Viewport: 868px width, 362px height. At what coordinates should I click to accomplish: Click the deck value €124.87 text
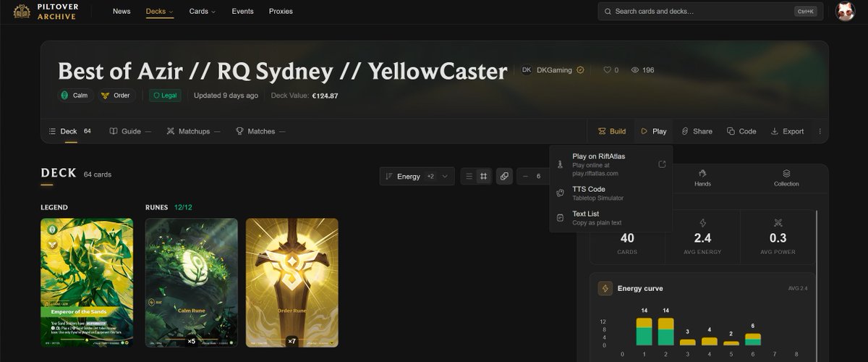pyautogui.click(x=325, y=96)
